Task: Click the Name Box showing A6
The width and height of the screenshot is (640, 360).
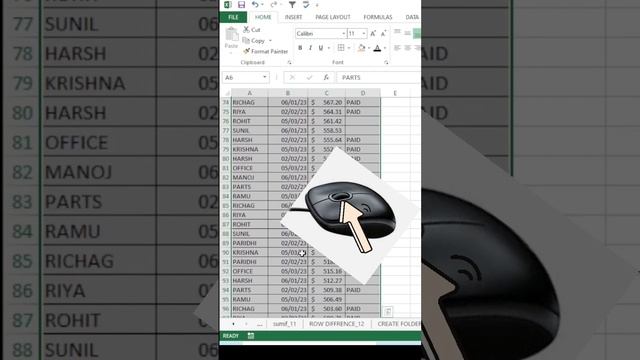Action: (242, 78)
